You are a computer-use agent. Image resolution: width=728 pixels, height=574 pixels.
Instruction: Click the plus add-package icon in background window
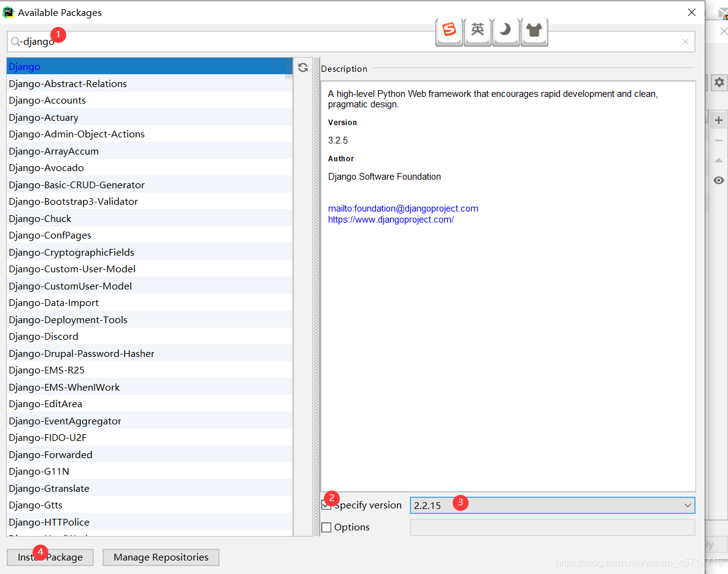coord(719,120)
